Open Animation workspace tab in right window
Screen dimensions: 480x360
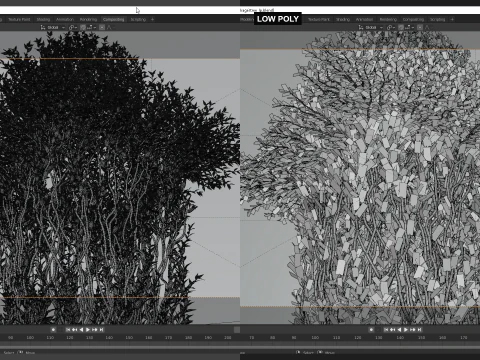(x=364, y=19)
